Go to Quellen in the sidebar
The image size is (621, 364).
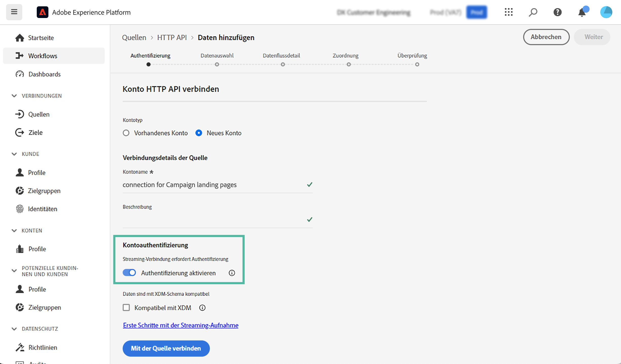[x=39, y=114]
